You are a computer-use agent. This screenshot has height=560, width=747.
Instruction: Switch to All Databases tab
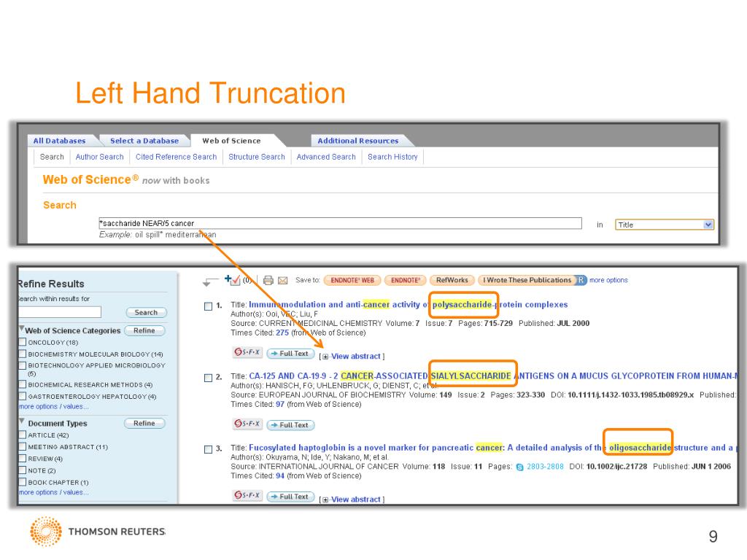(60, 141)
